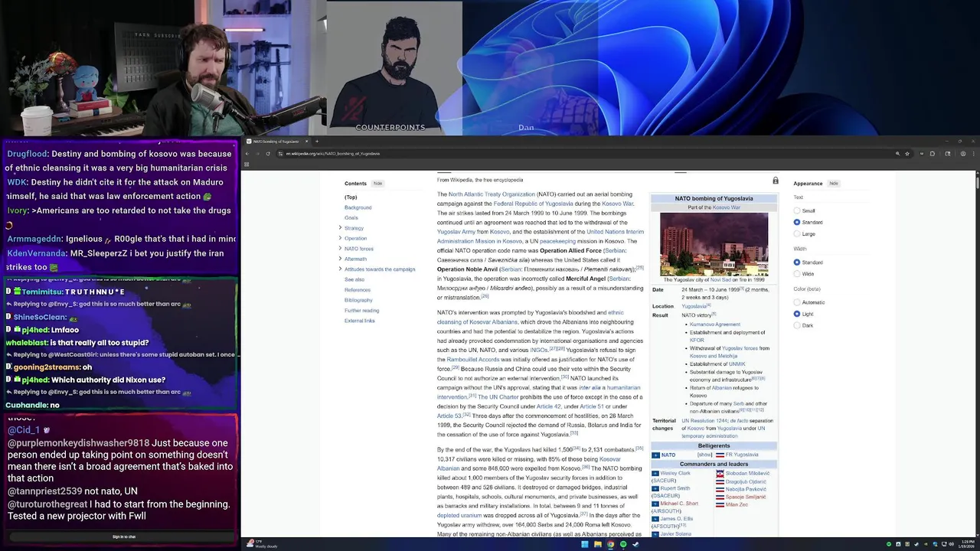The height and width of the screenshot is (551, 980).
Task: Open North Atlantic Treaty Organization link
Action: [x=492, y=194]
